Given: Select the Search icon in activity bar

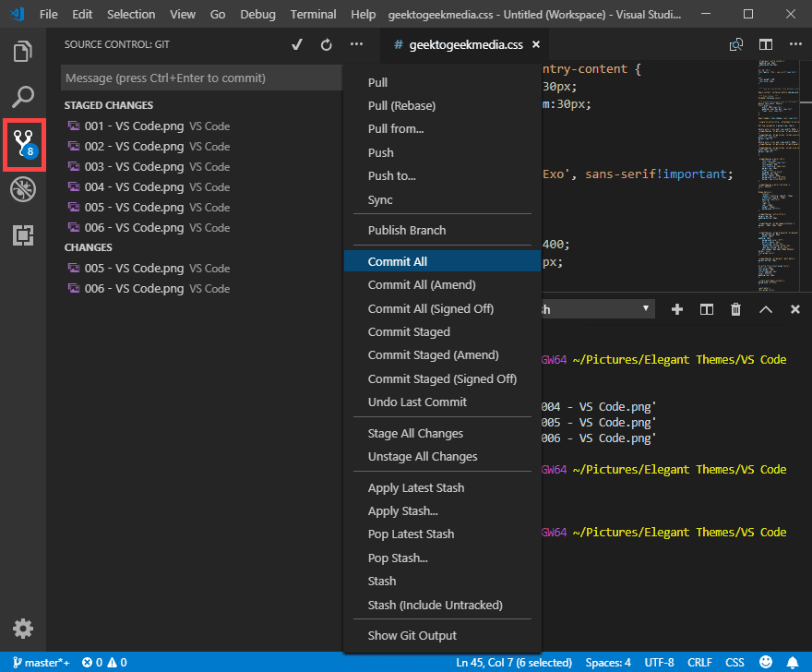Looking at the screenshot, I should (23, 97).
